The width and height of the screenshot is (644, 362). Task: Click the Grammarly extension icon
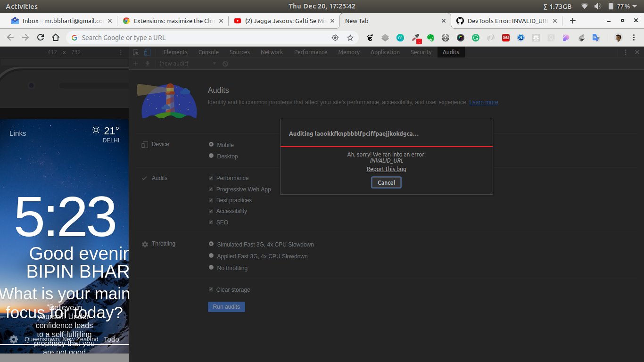[476, 37]
